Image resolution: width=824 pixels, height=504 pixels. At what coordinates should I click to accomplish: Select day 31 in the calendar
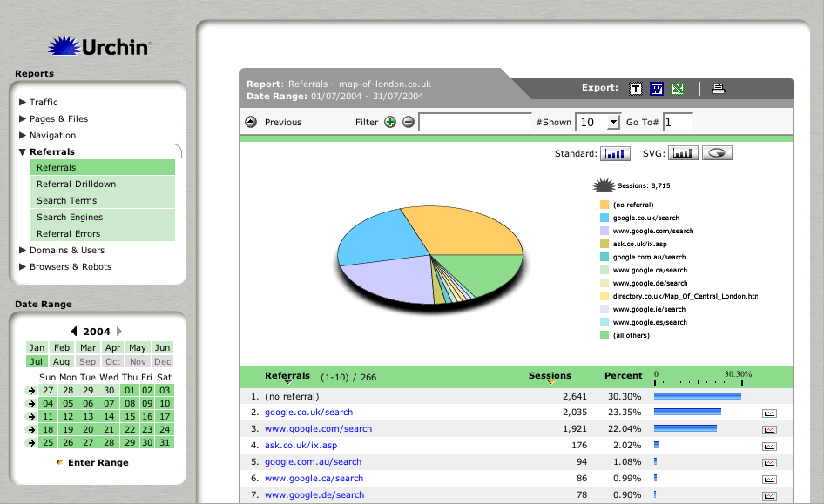(x=165, y=442)
